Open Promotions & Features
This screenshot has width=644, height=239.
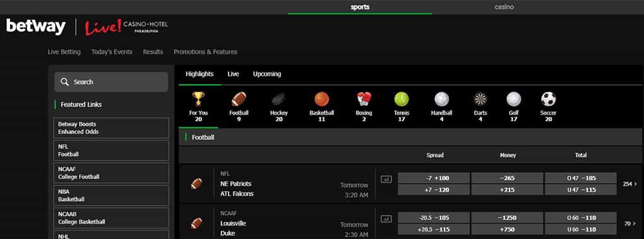(x=205, y=52)
